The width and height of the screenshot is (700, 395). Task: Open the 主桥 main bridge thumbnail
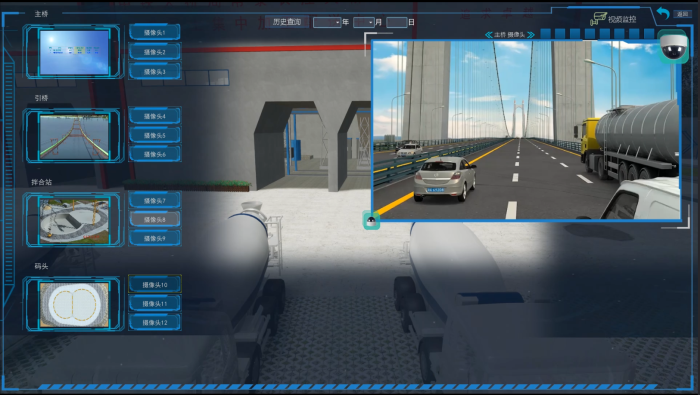pos(74,52)
